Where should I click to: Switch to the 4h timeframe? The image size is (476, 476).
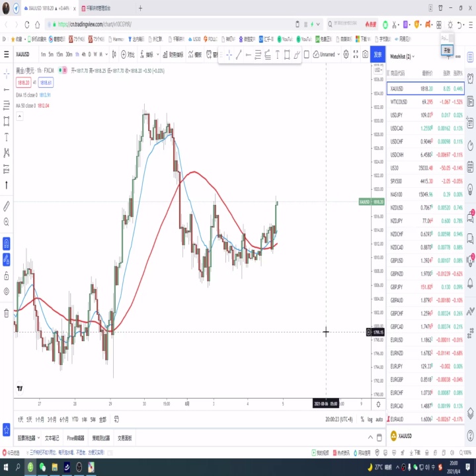click(83, 54)
